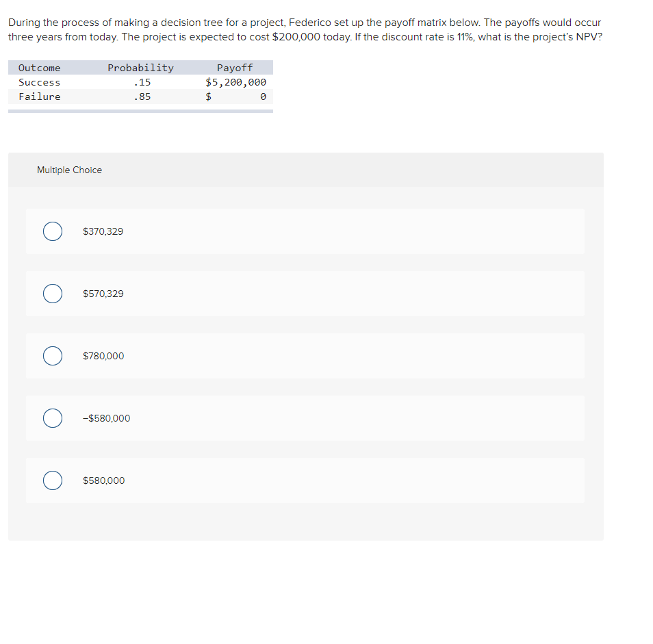Click the -$580,000 answer label text
This screenshot has width=653, height=644.
coord(106,418)
